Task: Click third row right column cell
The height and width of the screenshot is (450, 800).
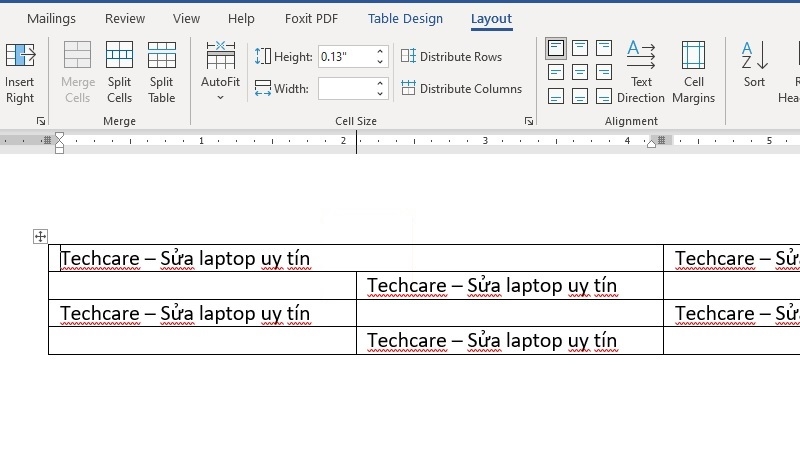Action: (732, 313)
